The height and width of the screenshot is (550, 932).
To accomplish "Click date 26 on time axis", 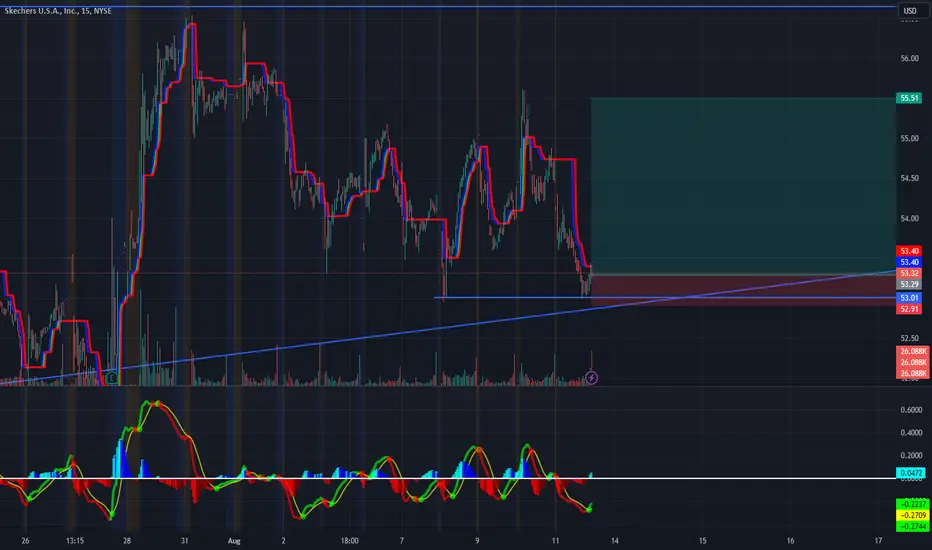I will [x=25, y=541].
